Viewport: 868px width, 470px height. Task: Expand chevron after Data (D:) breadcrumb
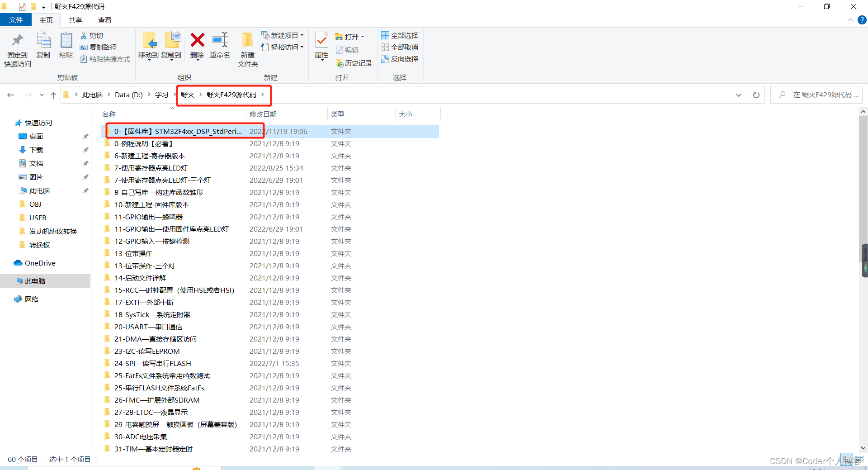pyautogui.click(x=149, y=95)
